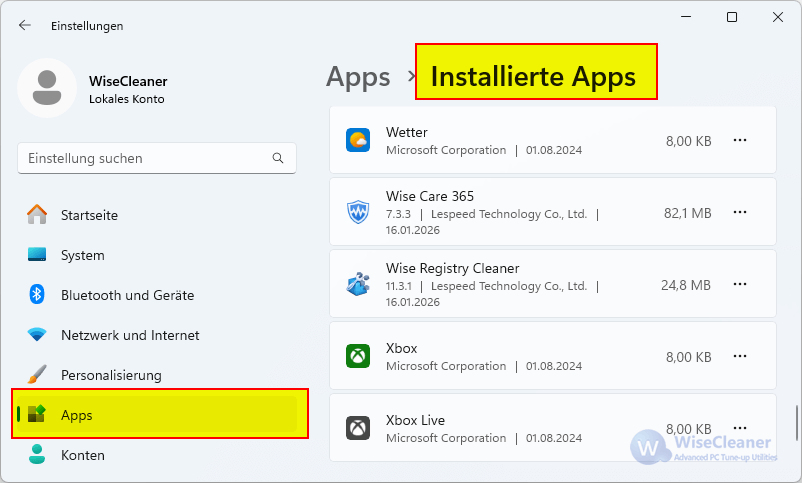
Task: Click the Konten person icon
Action: coord(37,454)
